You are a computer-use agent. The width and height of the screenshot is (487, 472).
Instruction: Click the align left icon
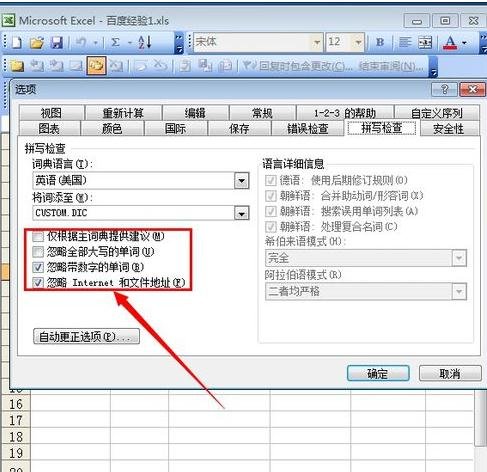click(x=405, y=42)
